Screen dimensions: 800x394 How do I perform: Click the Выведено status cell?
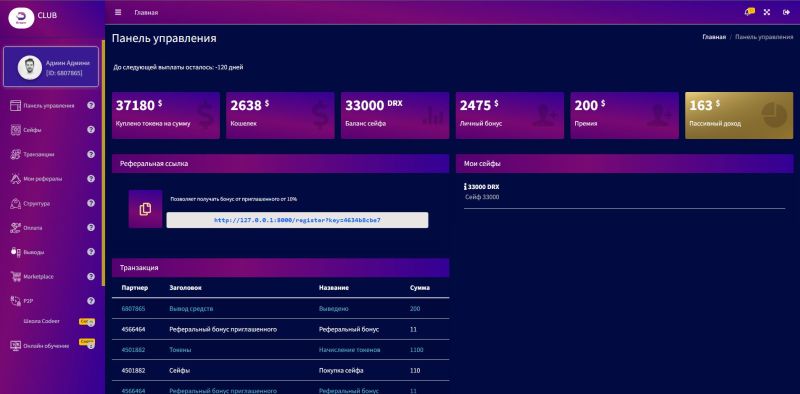click(x=334, y=309)
